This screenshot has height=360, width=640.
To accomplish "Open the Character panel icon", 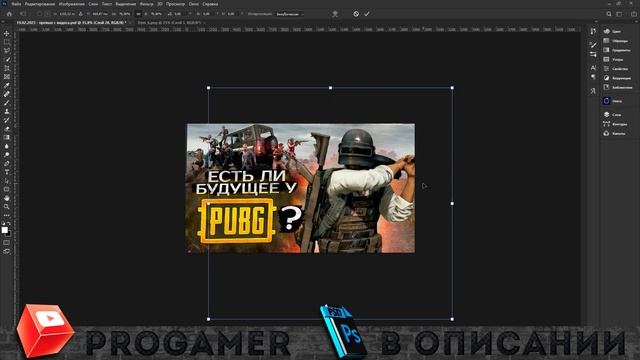I will pos(593,68).
